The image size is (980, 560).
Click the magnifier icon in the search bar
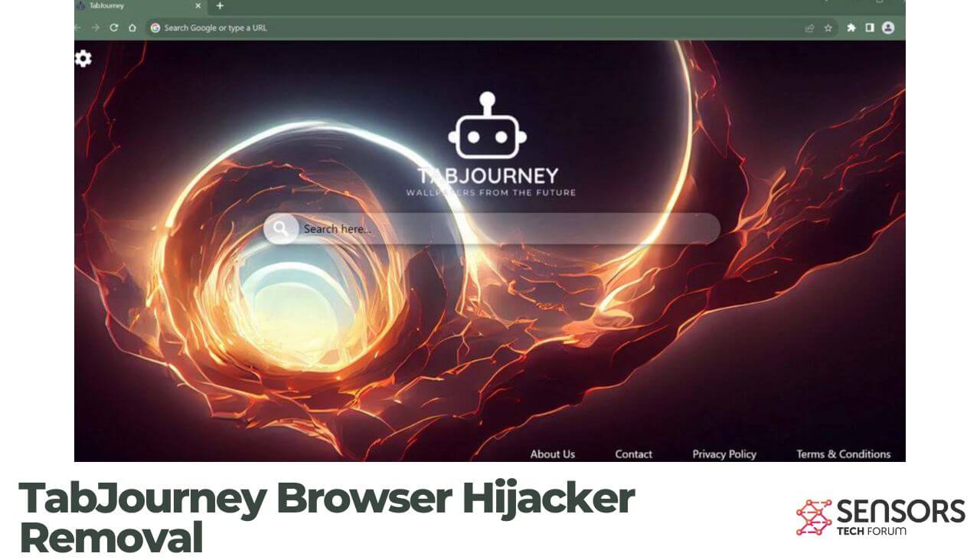283,228
